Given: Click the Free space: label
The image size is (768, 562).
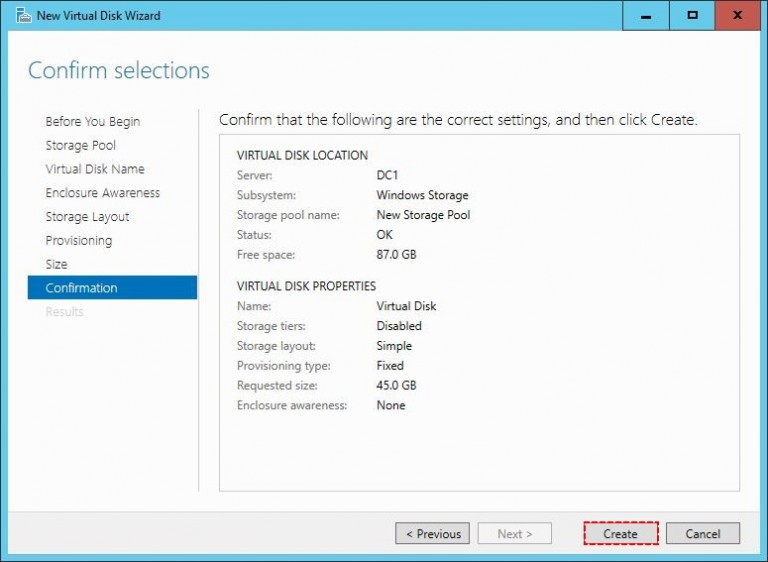Looking at the screenshot, I should pos(265,255).
